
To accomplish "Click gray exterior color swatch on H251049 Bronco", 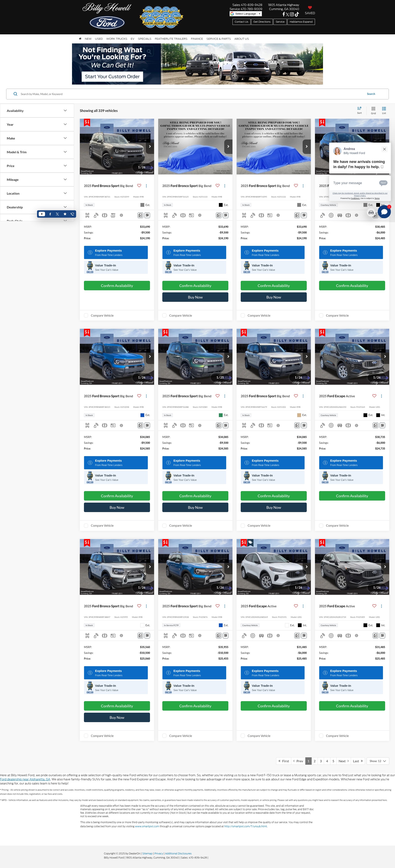I will 142,205.
